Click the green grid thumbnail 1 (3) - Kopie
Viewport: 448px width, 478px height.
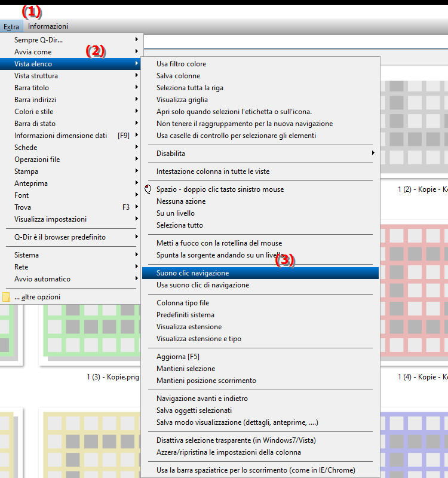coord(90,335)
